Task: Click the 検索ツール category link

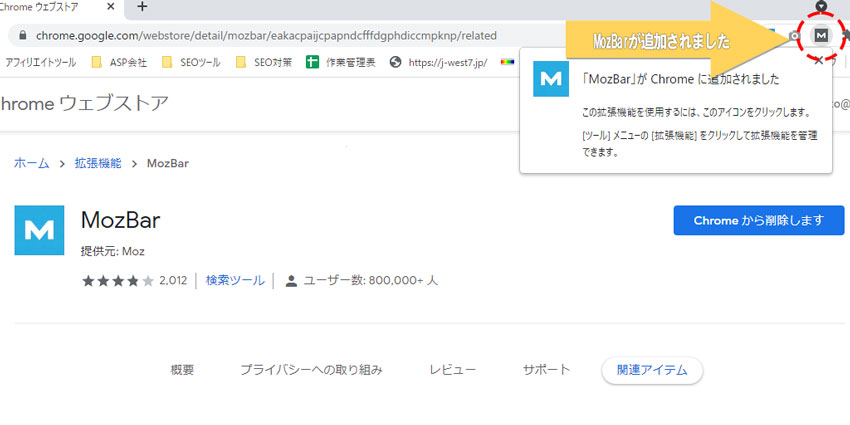Action: tap(235, 280)
